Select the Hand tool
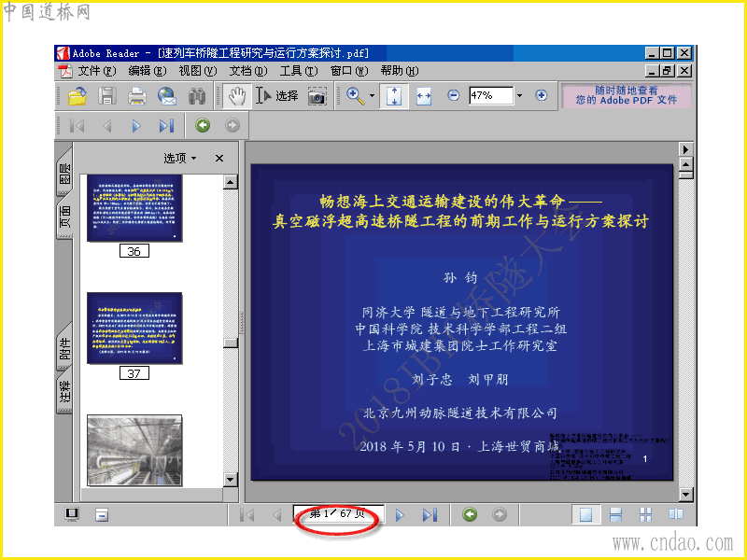Image resolution: width=747 pixels, height=560 pixels. click(x=237, y=96)
